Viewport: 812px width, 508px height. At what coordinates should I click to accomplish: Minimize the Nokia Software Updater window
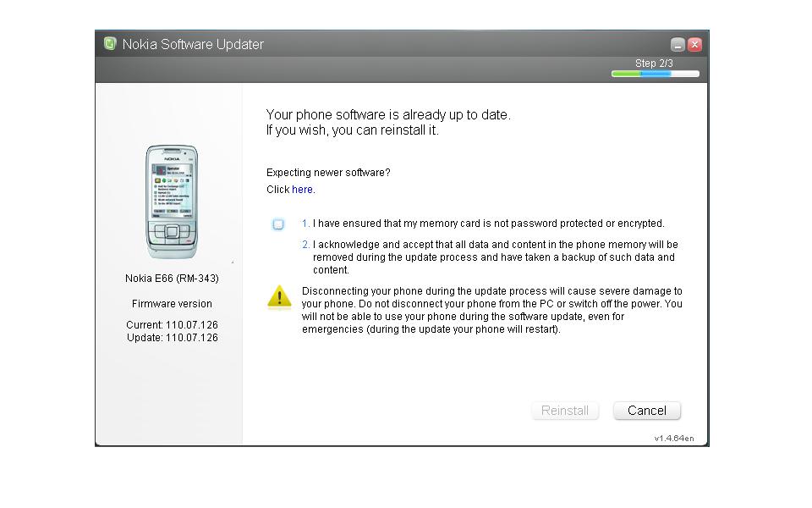coord(678,45)
